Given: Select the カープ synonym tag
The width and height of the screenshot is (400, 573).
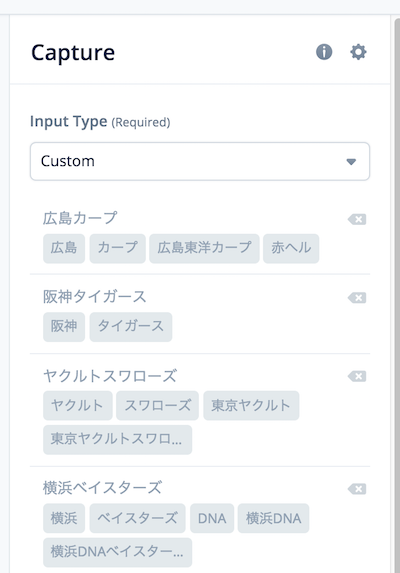Looking at the screenshot, I should [118, 248].
